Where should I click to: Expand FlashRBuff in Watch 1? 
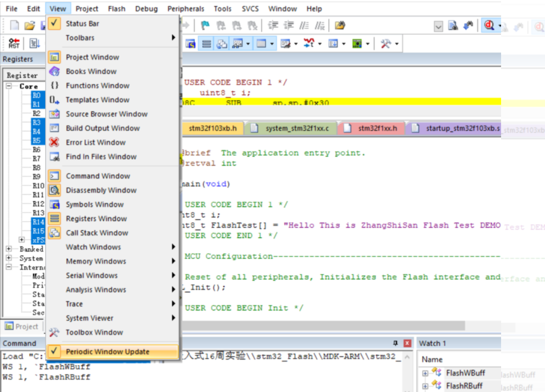[x=425, y=386]
